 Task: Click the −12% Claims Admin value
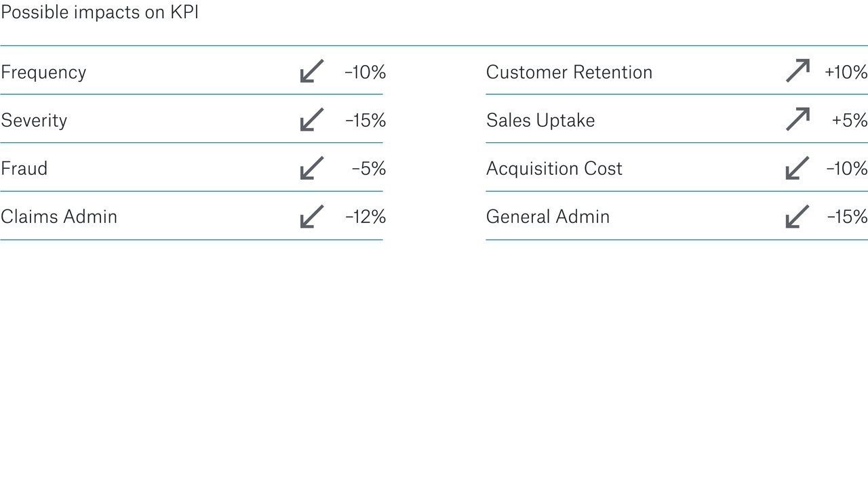pos(366,217)
